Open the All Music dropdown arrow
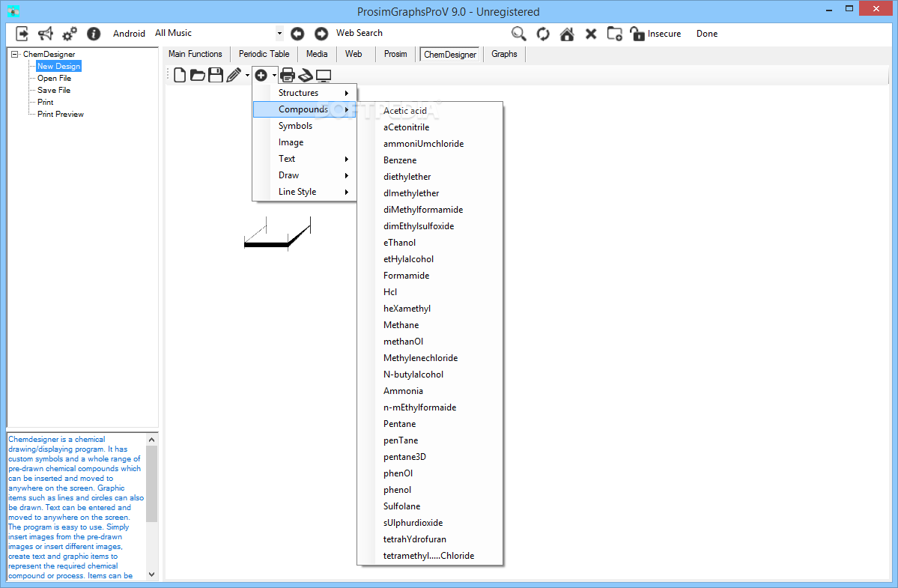Screen dimensions: 898x588 (x=279, y=34)
